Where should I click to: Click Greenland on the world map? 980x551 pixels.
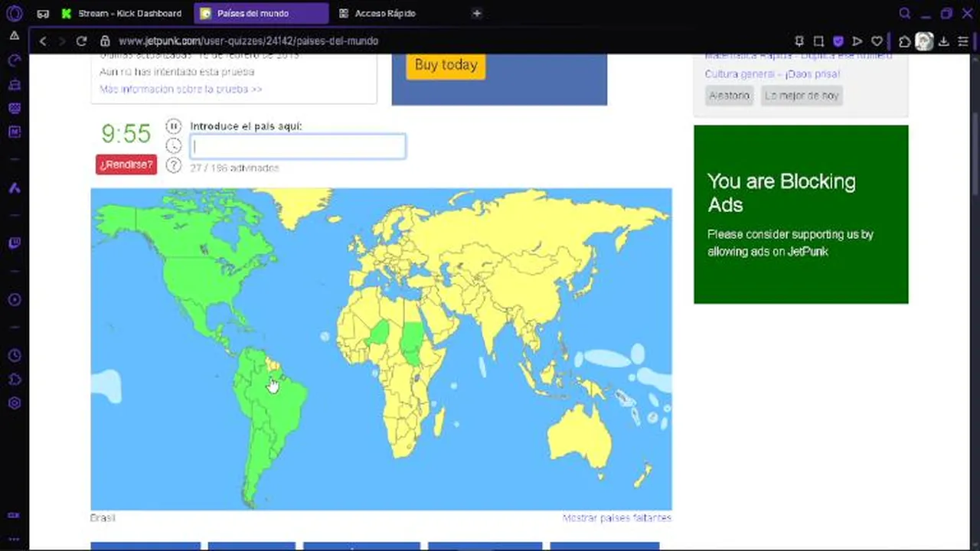click(299, 207)
